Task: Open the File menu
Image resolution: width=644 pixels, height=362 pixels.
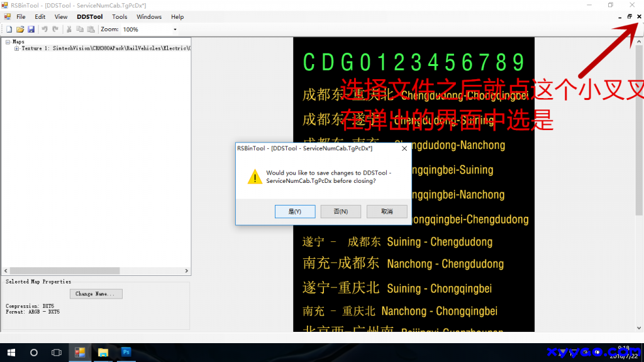Action: pyautogui.click(x=21, y=17)
